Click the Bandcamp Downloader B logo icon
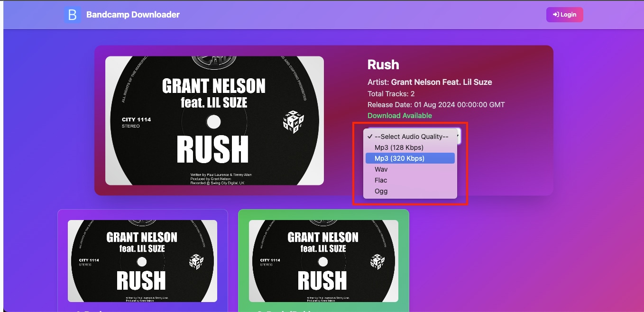 click(73, 15)
